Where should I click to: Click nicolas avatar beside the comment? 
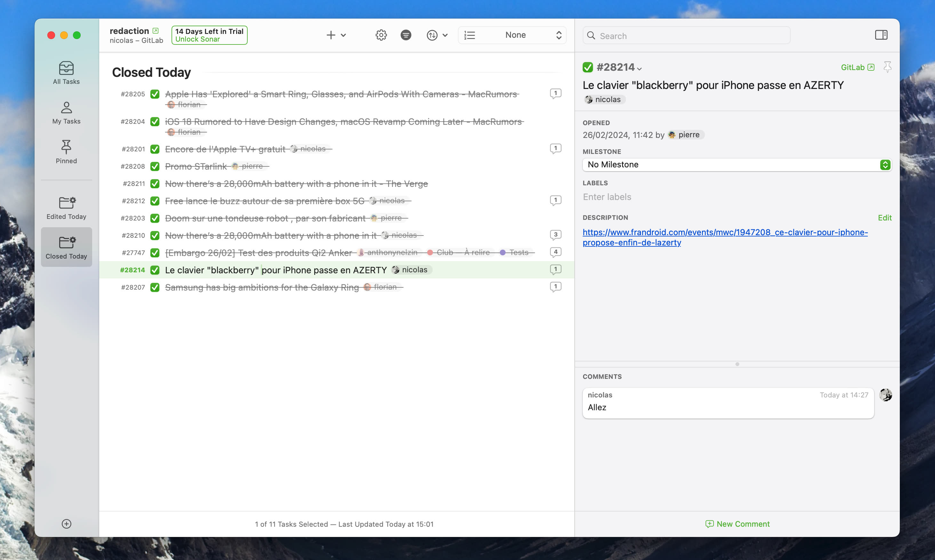886,395
